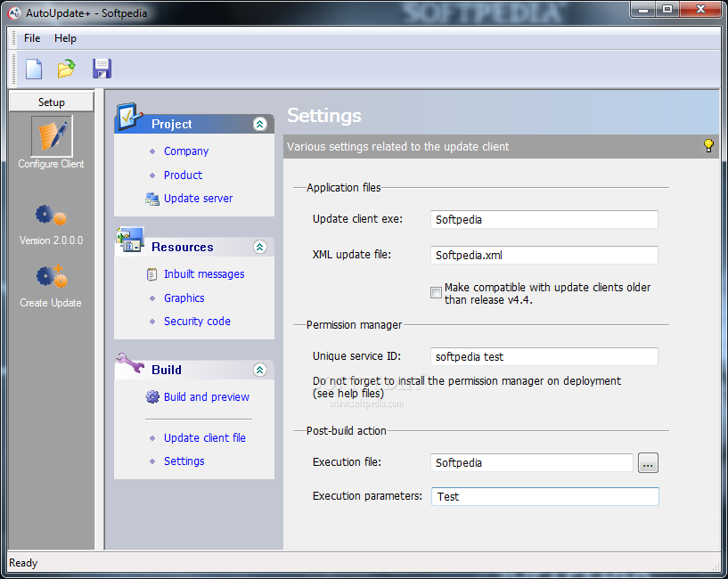728x579 pixels.
Task: Click the Resources panel header icon
Action: [130, 240]
